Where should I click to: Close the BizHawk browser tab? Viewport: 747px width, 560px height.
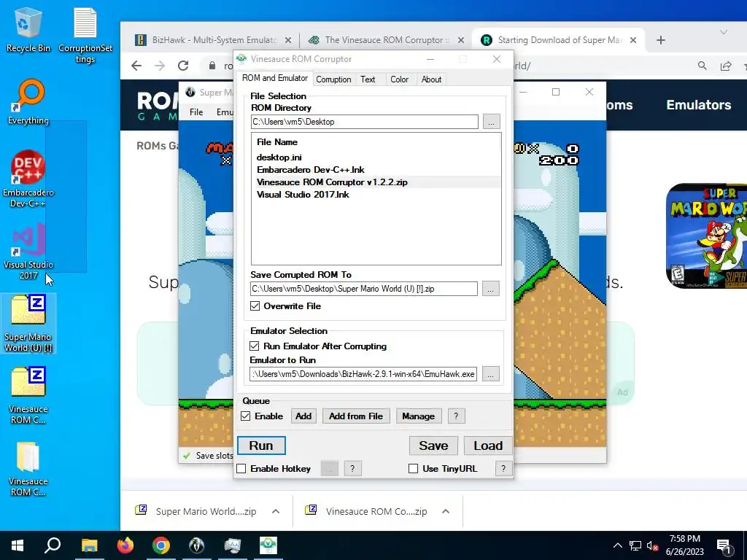tap(287, 40)
